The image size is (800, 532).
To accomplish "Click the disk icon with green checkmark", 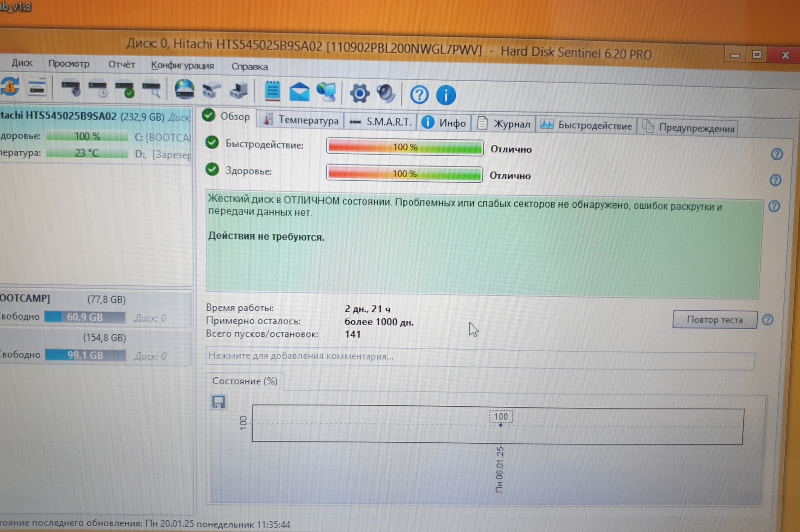I will (x=125, y=89).
